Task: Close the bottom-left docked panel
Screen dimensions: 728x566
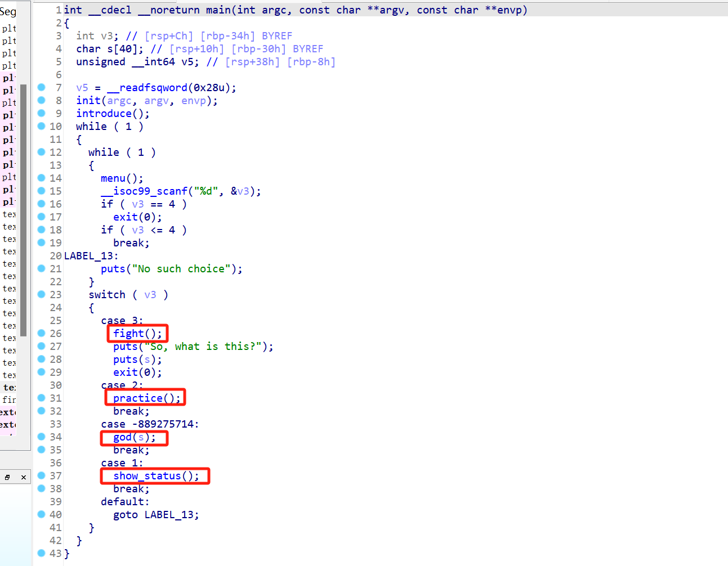Action: (x=23, y=477)
